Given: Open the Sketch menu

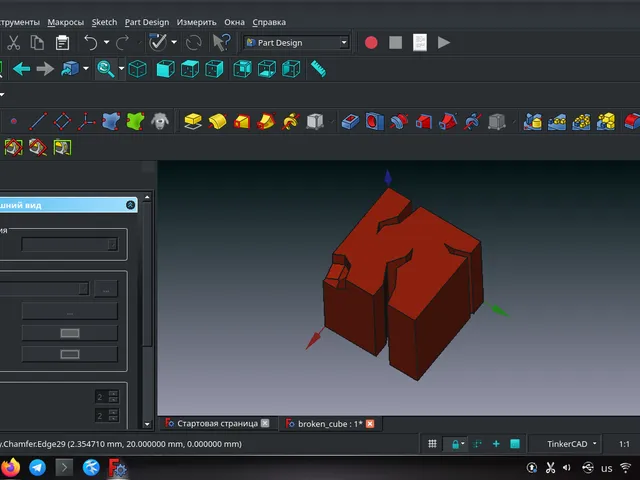Looking at the screenshot, I should click(x=104, y=22).
